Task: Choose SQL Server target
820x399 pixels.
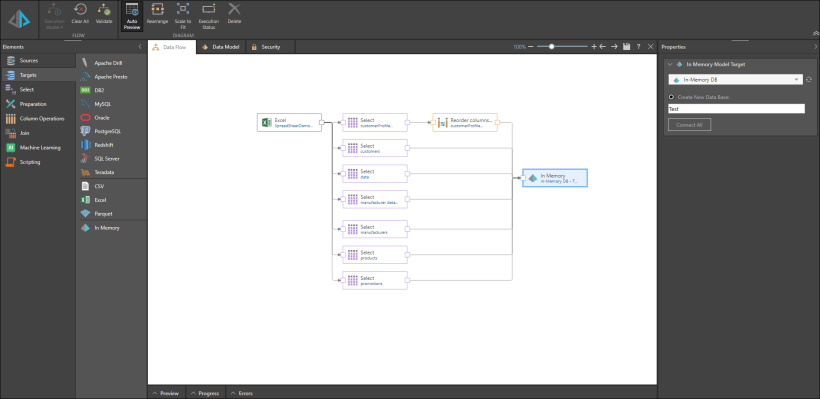Action: coord(111,158)
